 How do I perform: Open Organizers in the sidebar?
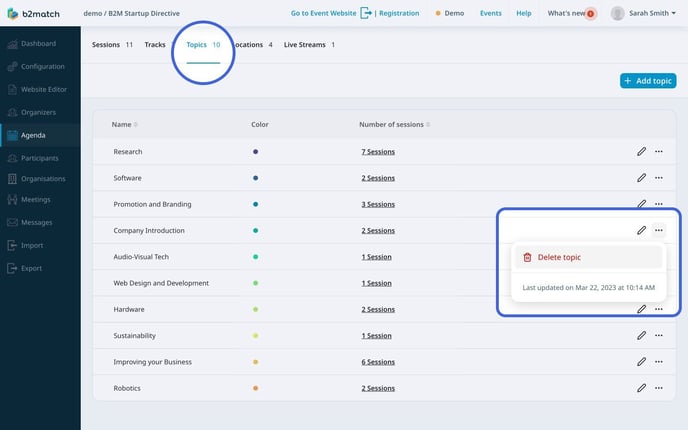40,112
